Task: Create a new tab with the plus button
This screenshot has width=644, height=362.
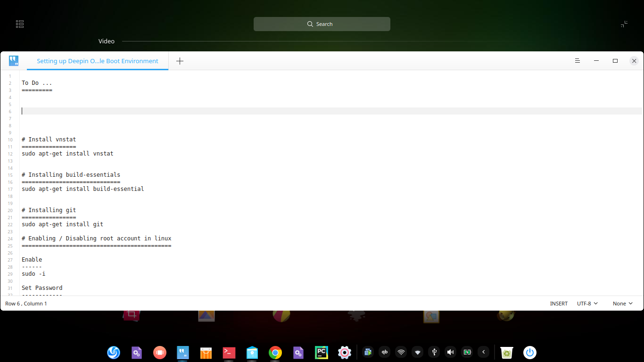Action: 180,61
